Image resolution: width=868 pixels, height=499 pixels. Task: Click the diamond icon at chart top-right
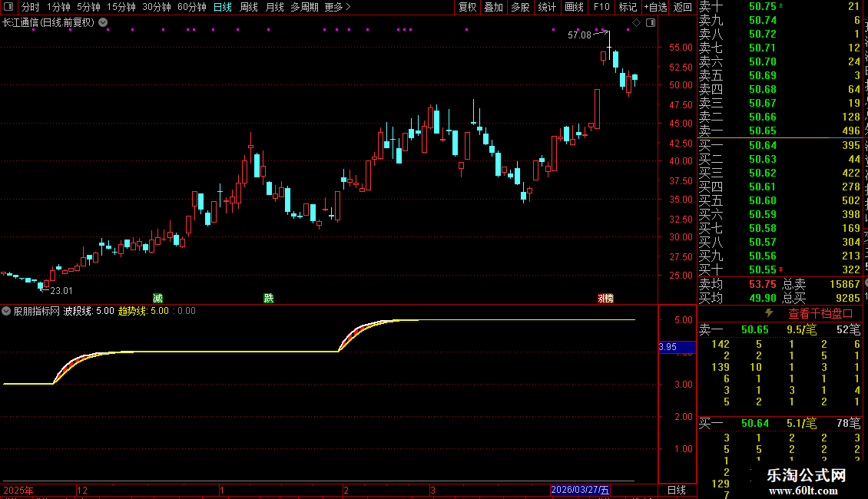pos(637,23)
